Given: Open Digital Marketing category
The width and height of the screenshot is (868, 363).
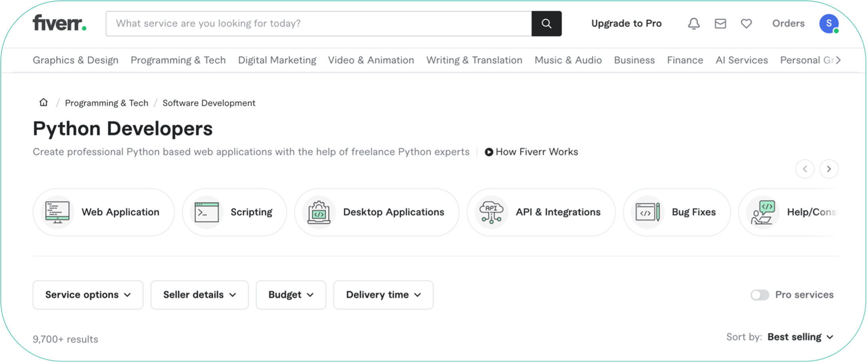Looking at the screenshot, I should coord(277,60).
